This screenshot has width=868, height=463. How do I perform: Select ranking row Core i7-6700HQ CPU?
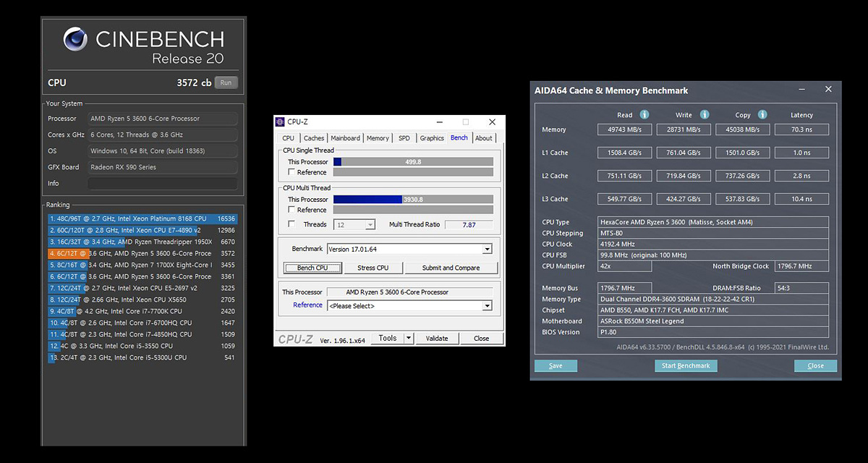142,323
